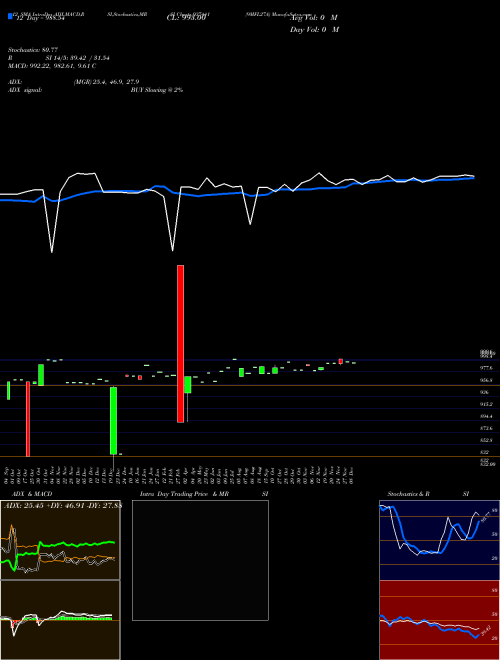Click the 'BUY Slowing @ 2%' signal text
Screen dimensions: 500x660
[157, 90]
